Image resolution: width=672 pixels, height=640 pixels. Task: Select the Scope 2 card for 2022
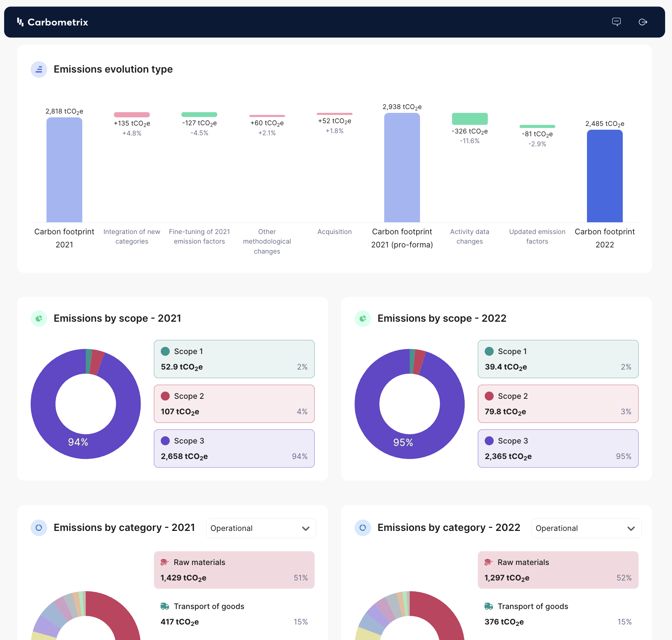558,404
